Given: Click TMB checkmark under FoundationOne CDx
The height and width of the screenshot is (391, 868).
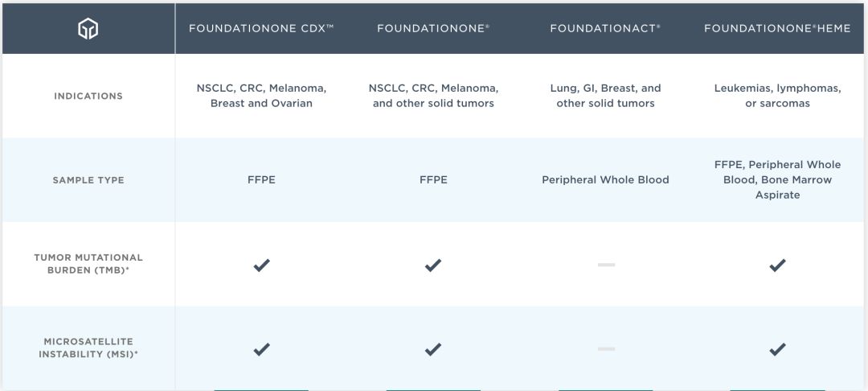Looking at the screenshot, I should click(261, 265).
